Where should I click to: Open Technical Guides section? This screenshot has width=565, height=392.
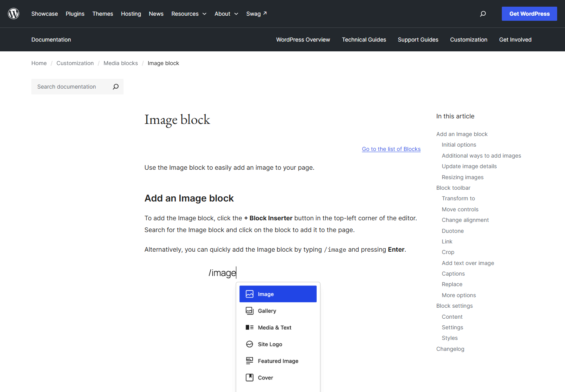[364, 40]
